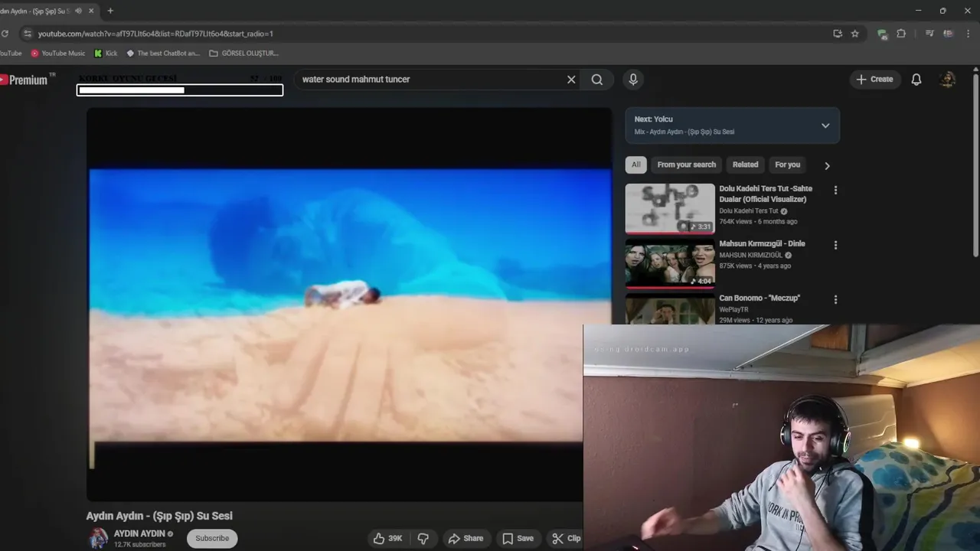Minimize the browser window
Screen dimensions: 980x551
click(x=918, y=11)
